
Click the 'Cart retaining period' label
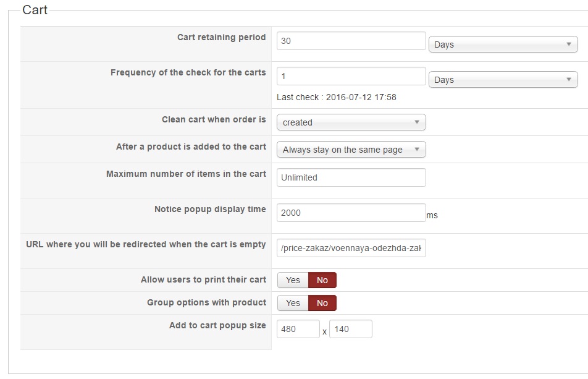coord(221,37)
